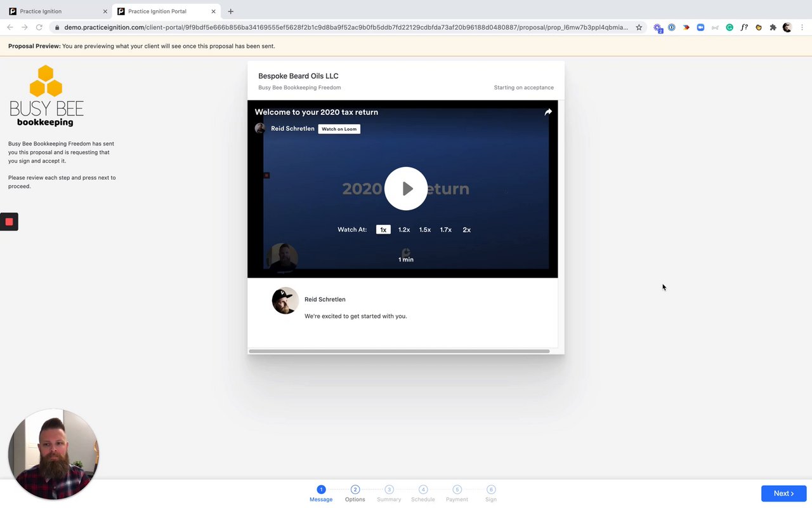Open the Zoom extension
This screenshot has height=508, width=812.
tap(700, 27)
